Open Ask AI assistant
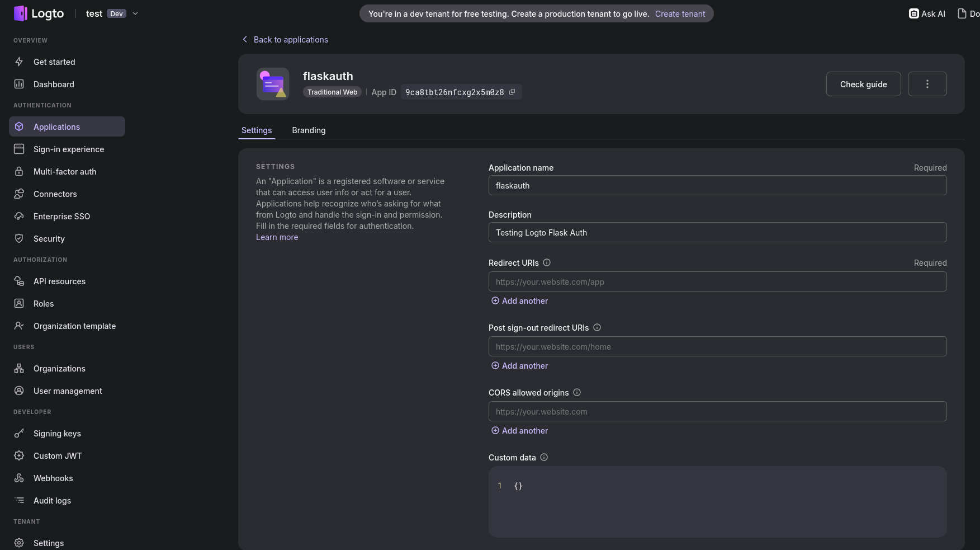980x550 pixels. (927, 14)
